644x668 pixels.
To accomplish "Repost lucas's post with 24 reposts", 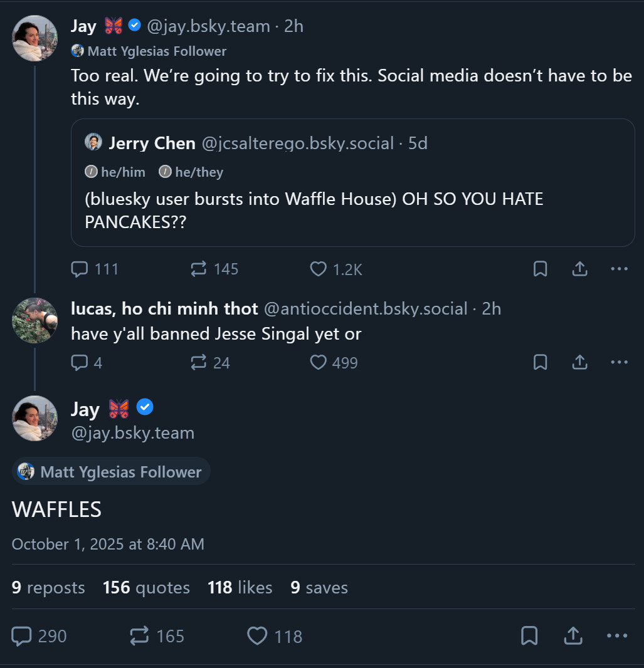I will click(199, 363).
